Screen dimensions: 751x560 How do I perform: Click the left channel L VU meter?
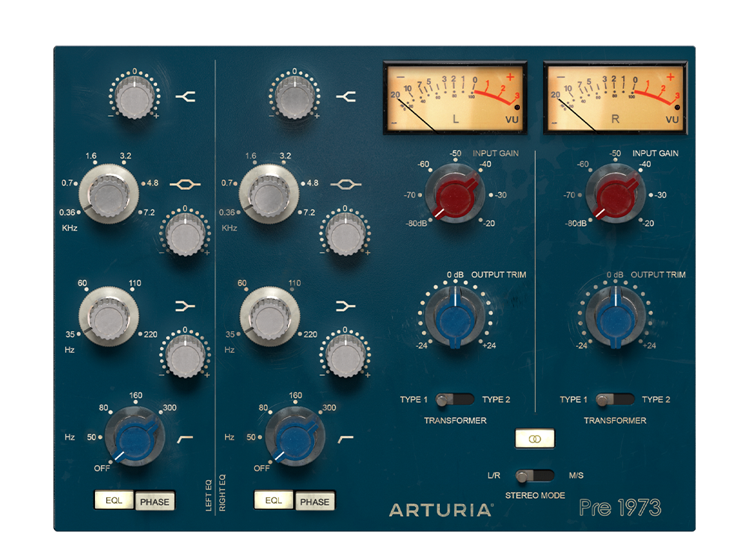(x=455, y=98)
